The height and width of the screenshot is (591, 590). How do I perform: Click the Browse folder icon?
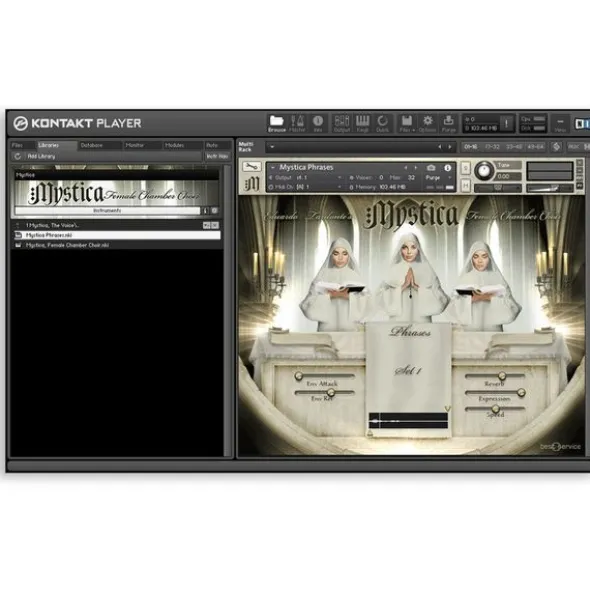pos(277,123)
